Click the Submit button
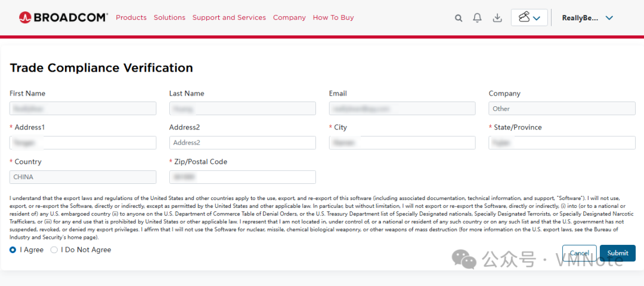 coord(618,253)
